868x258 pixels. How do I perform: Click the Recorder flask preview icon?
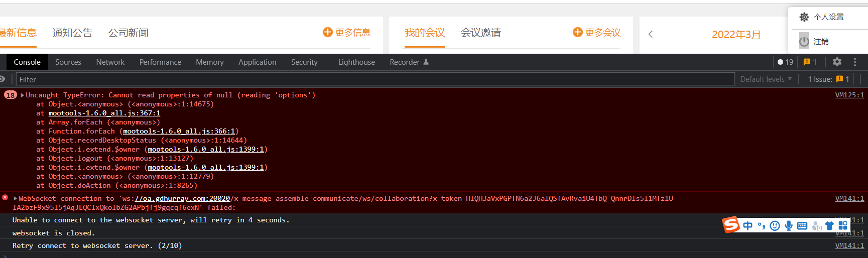tap(426, 62)
